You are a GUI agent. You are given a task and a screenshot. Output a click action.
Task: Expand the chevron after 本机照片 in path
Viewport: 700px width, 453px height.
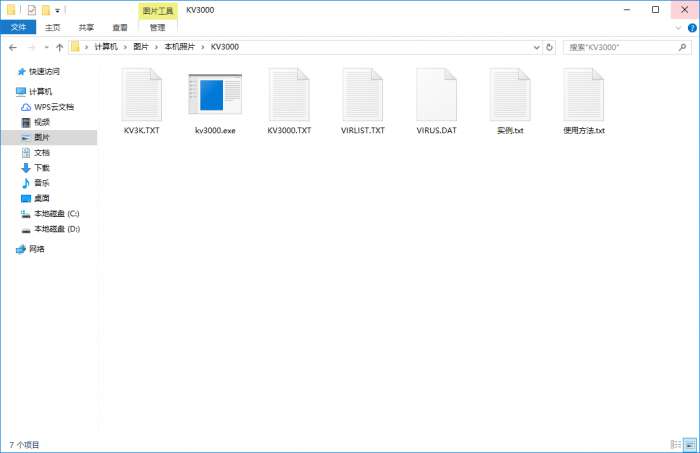[203, 47]
